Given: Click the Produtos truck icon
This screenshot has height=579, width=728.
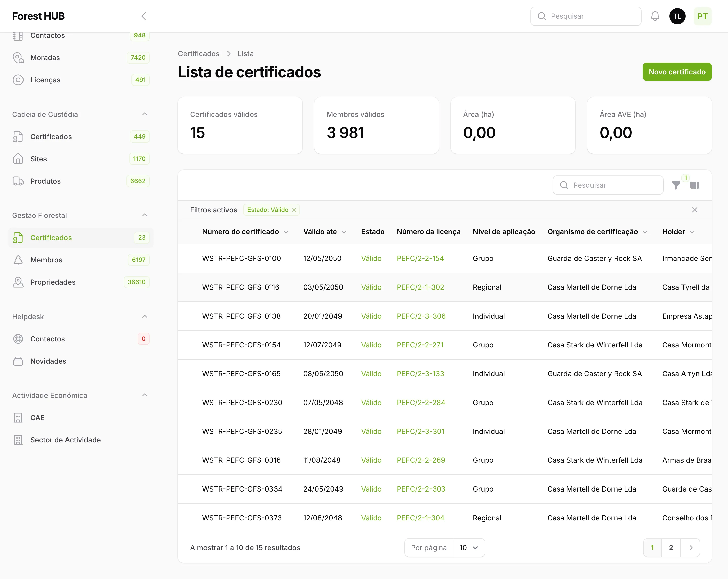Looking at the screenshot, I should (x=18, y=181).
